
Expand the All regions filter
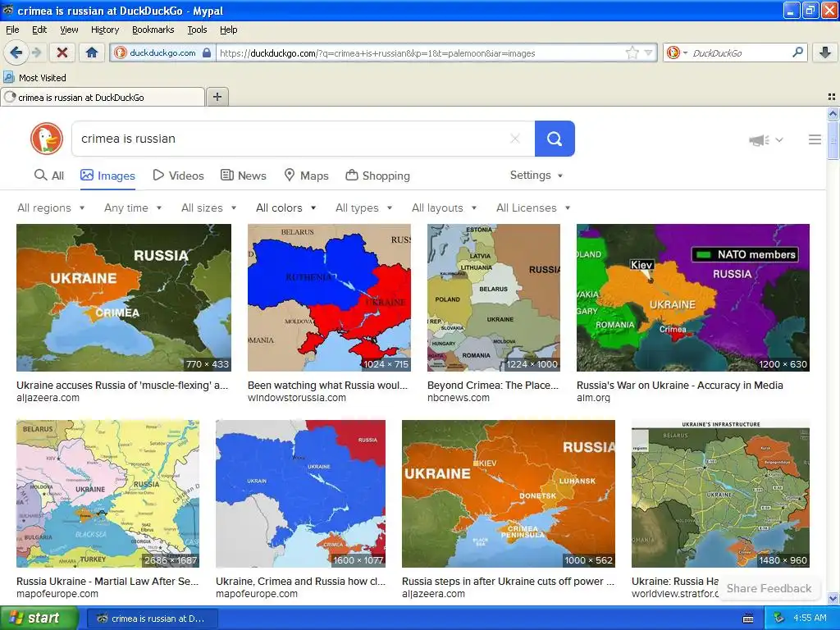click(x=51, y=208)
